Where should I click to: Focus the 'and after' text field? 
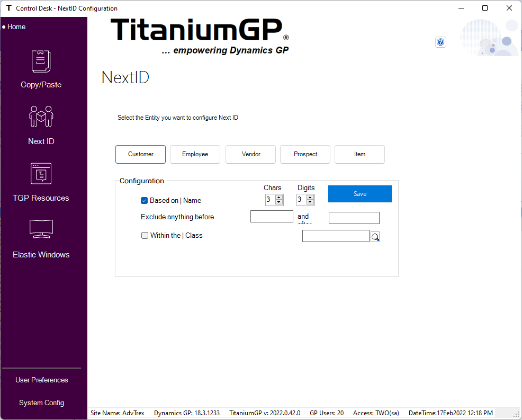coord(354,218)
